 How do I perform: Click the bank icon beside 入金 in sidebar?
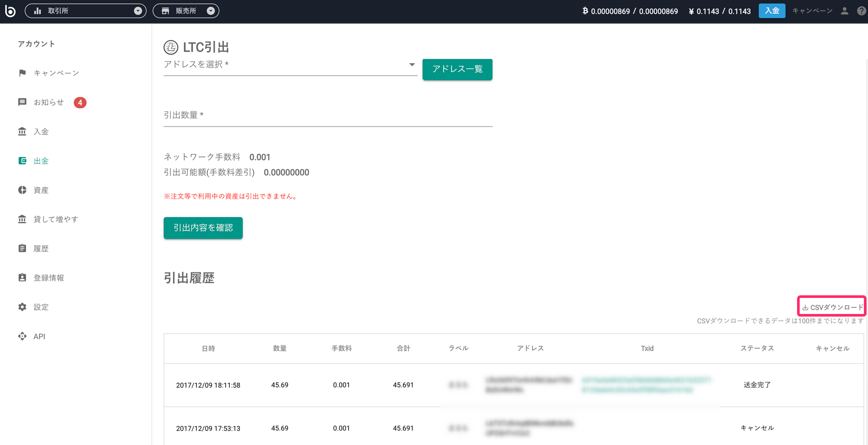[22, 131]
